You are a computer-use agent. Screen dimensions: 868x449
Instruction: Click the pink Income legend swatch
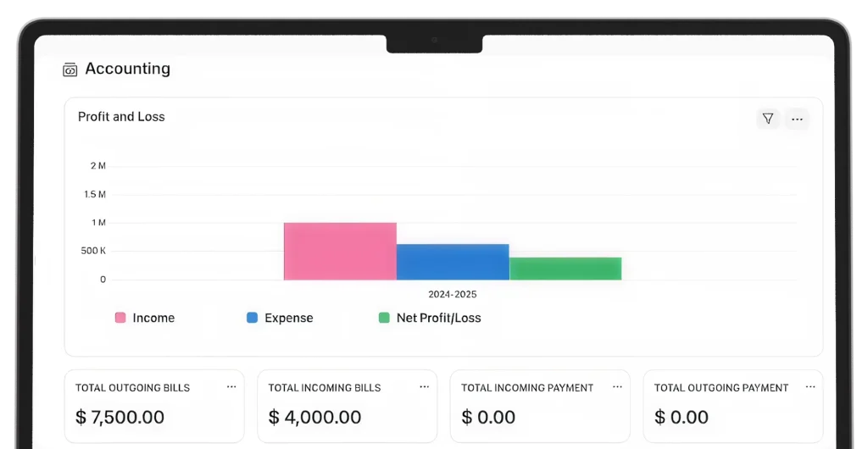point(120,318)
